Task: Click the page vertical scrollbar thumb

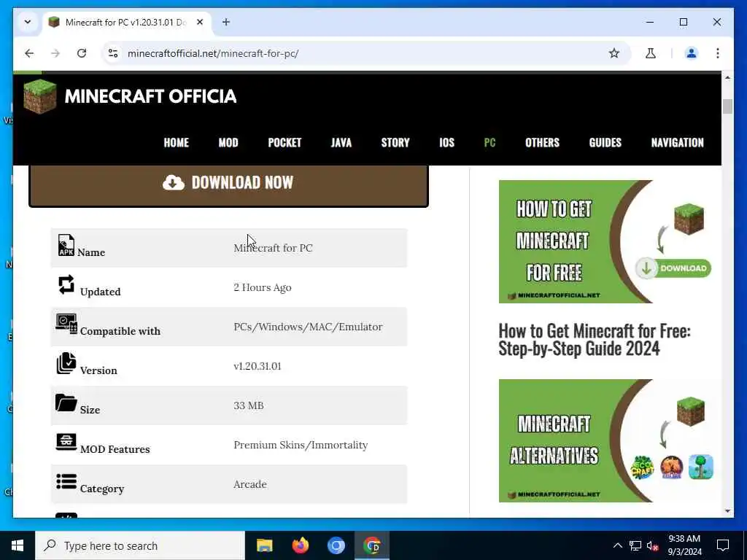Action: pos(727,106)
